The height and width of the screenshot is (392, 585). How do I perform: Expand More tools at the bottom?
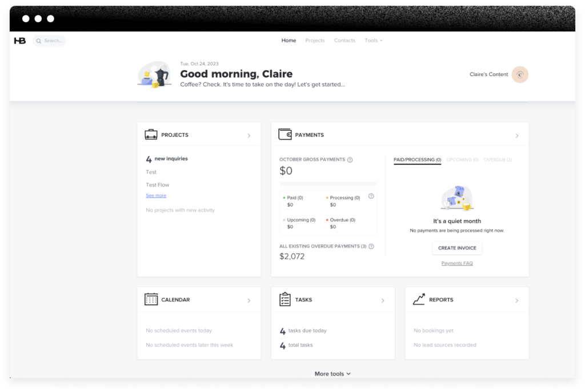click(x=332, y=374)
